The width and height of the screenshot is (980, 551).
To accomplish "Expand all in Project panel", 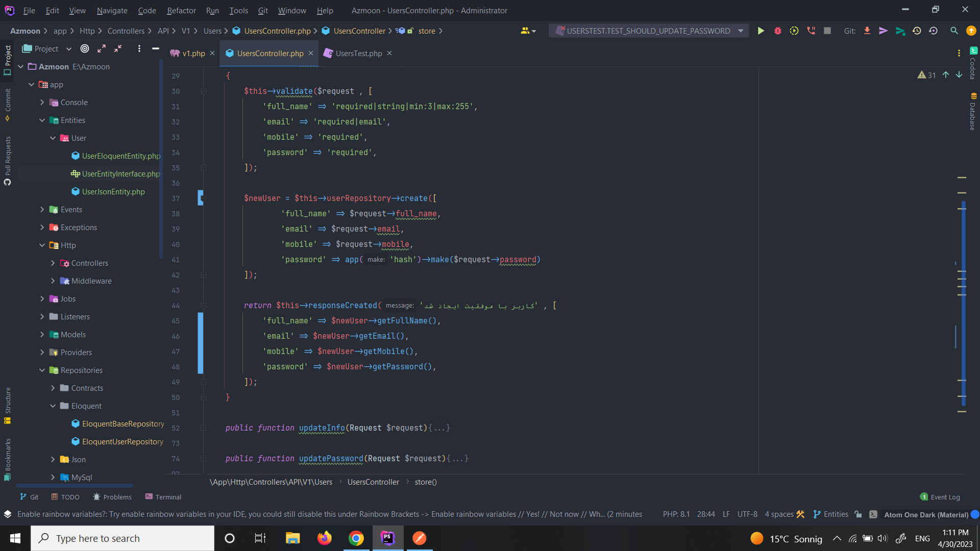I will point(102,48).
